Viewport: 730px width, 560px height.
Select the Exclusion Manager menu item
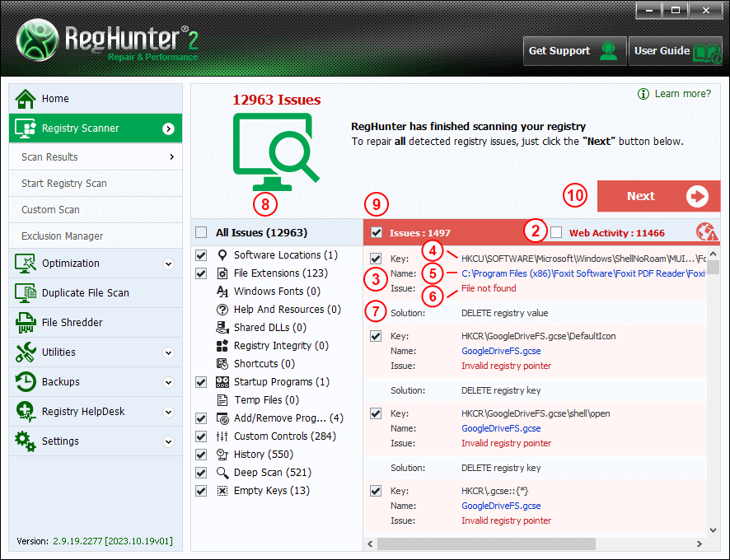click(x=63, y=236)
